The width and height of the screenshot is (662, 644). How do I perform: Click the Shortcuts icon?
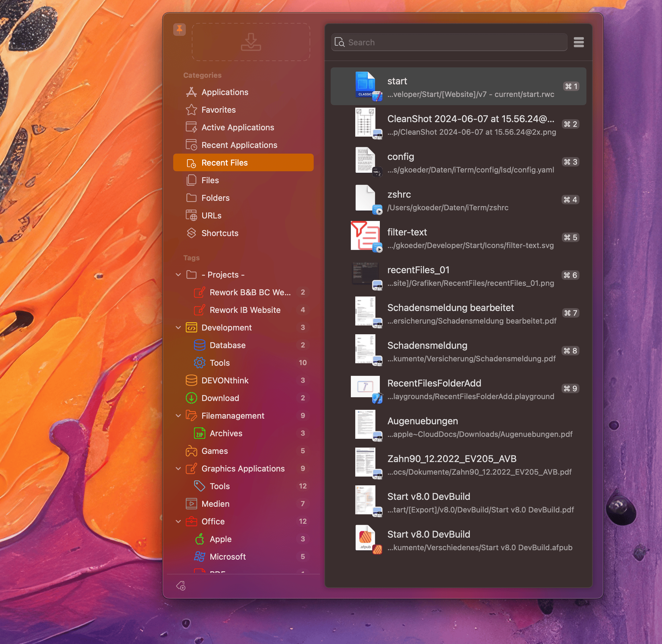click(191, 233)
